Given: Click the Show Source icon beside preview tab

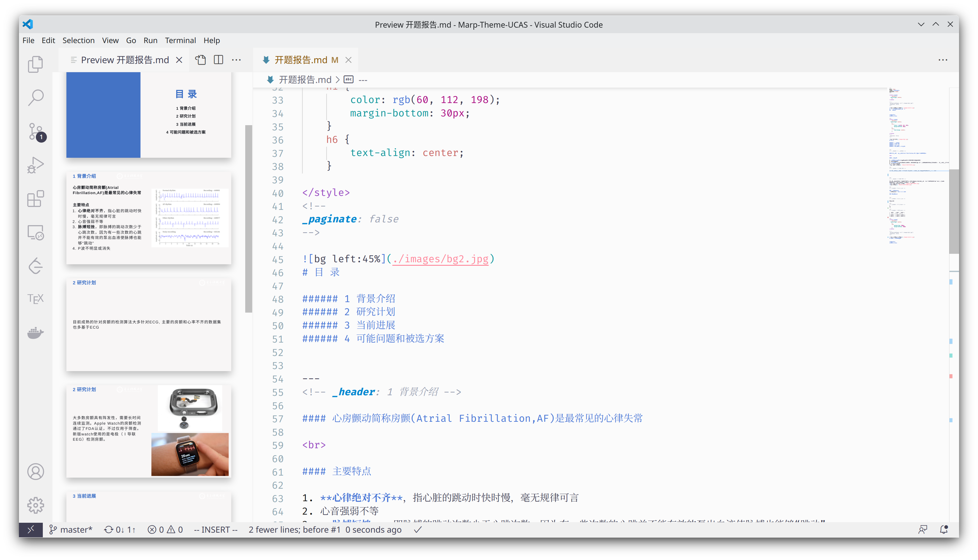Looking at the screenshot, I should click(x=200, y=60).
